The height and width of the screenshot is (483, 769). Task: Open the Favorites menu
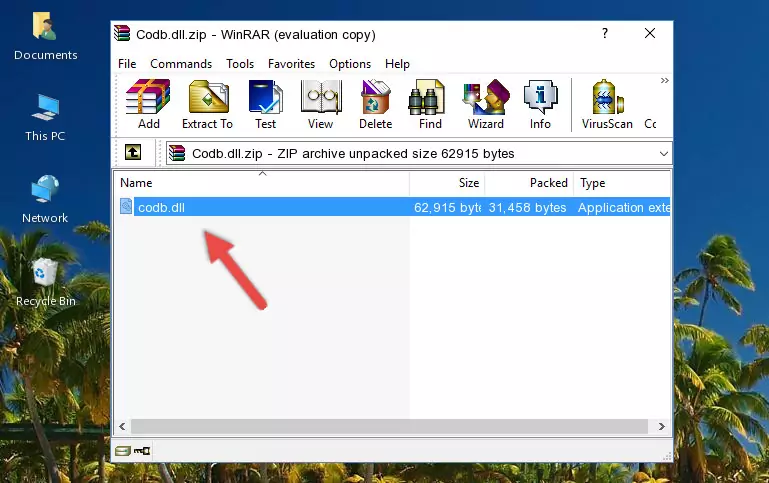291,64
